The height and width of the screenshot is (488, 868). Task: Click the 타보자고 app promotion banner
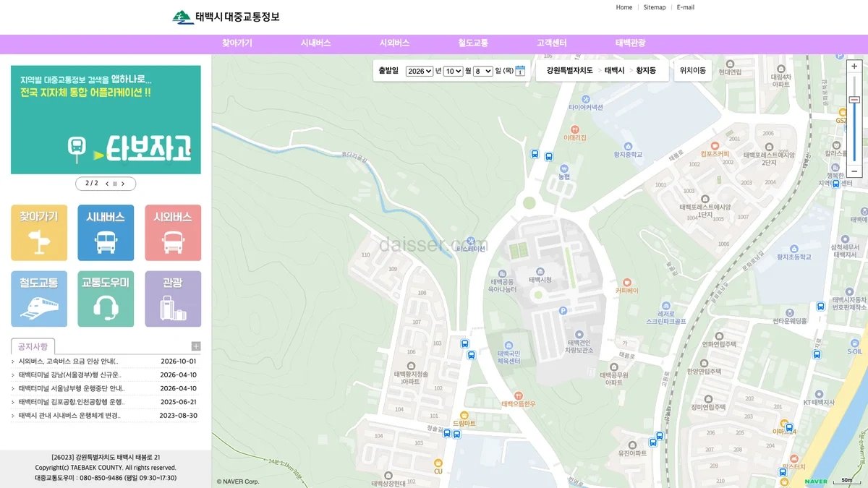[x=106, y=120]
